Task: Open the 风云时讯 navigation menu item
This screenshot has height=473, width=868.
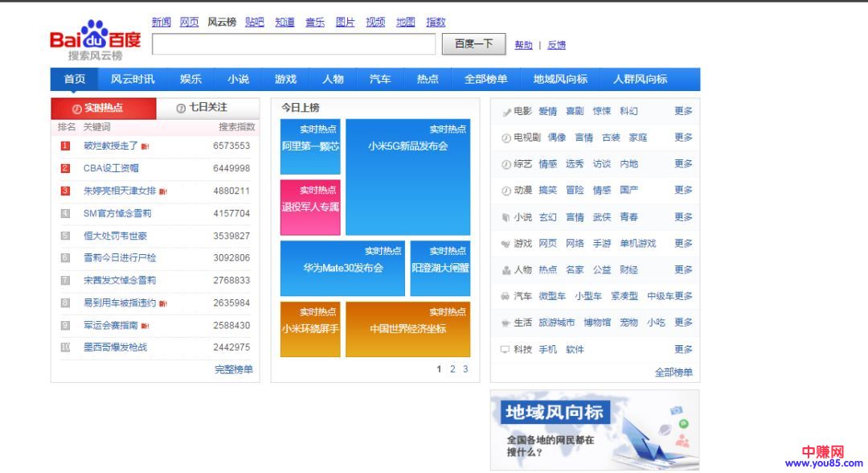Action: coord(133,79)
